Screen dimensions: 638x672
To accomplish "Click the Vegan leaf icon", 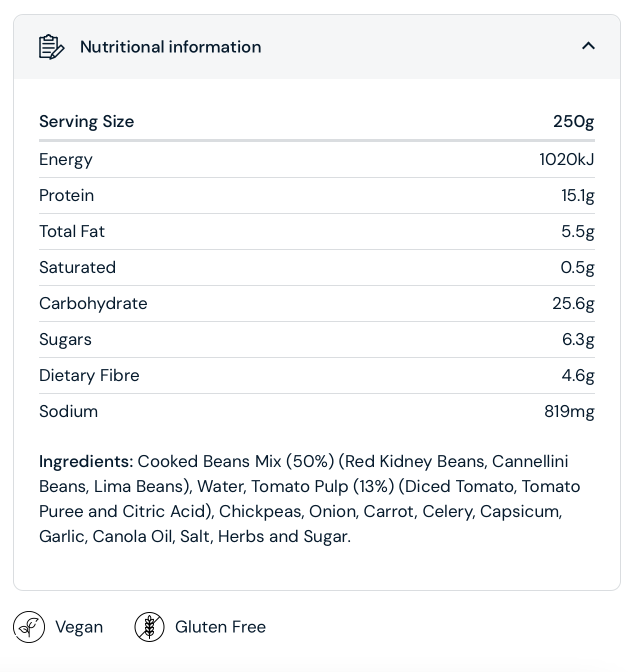I will pos(29,627).
